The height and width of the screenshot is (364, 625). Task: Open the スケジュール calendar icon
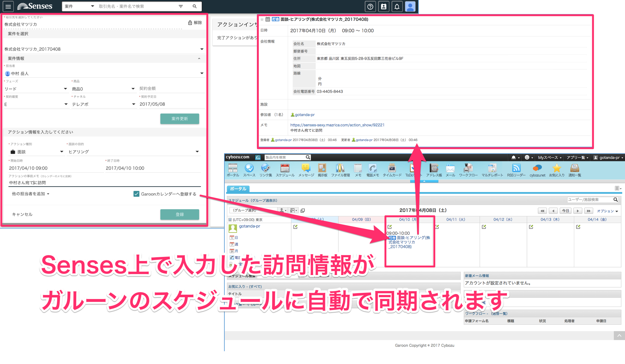point(285,170)
